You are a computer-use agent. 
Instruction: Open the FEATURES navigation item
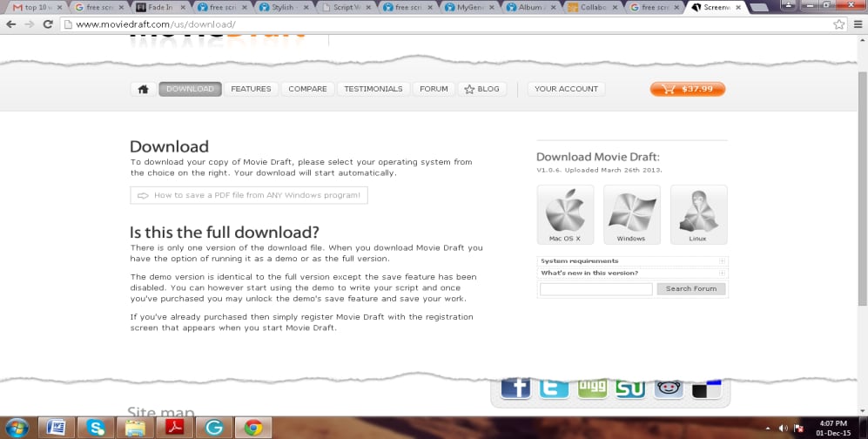(251, 89)
